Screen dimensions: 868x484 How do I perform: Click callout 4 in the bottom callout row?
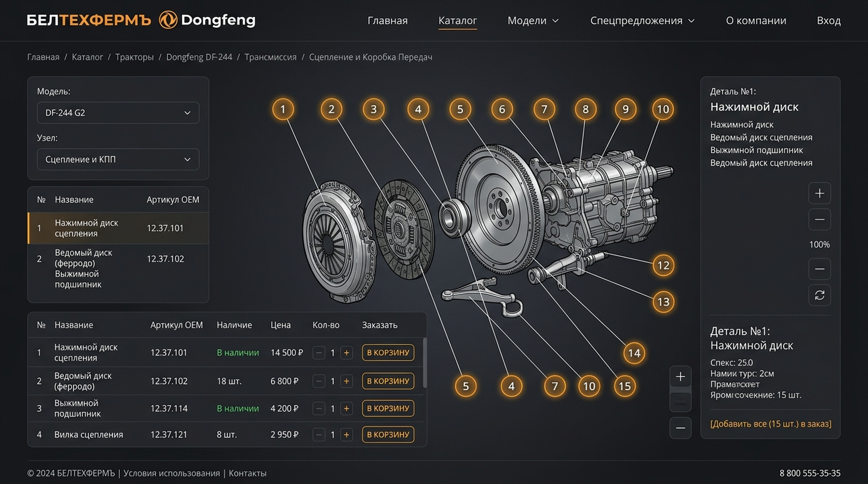512,386
